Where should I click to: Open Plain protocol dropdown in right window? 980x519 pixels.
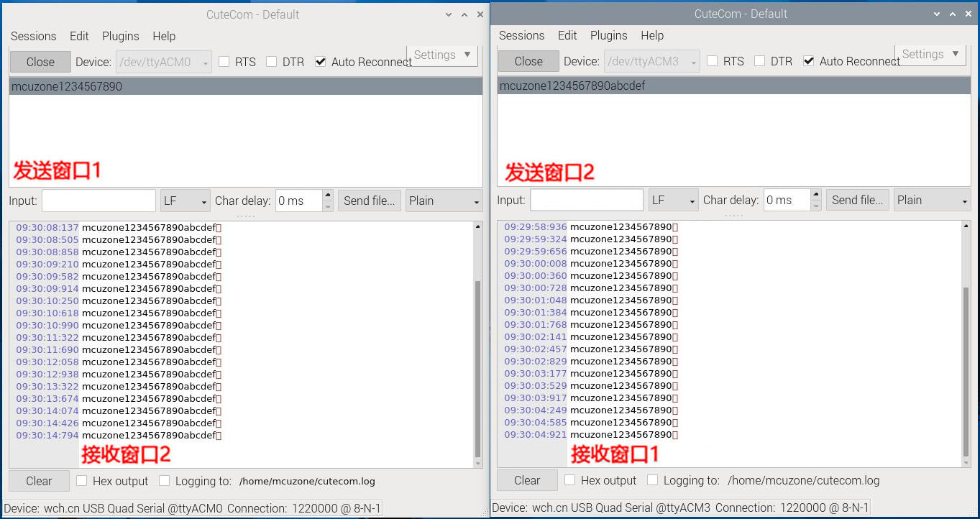(932, 200)
